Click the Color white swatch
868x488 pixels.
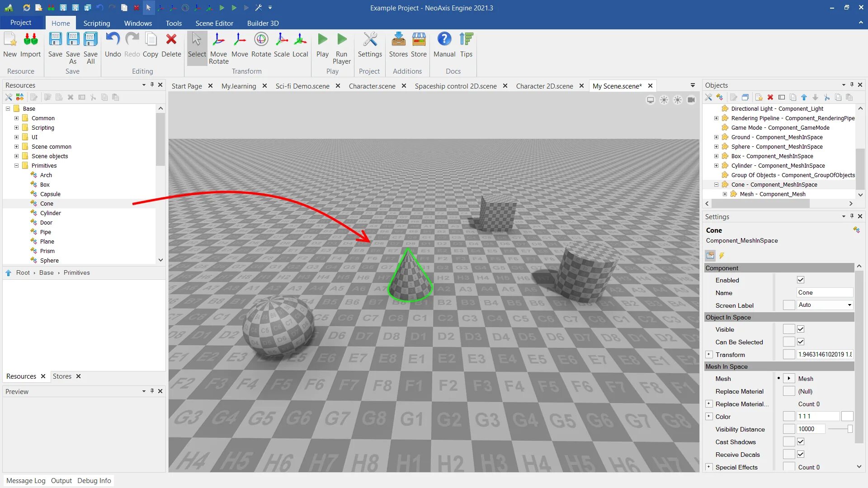point(847,417)
